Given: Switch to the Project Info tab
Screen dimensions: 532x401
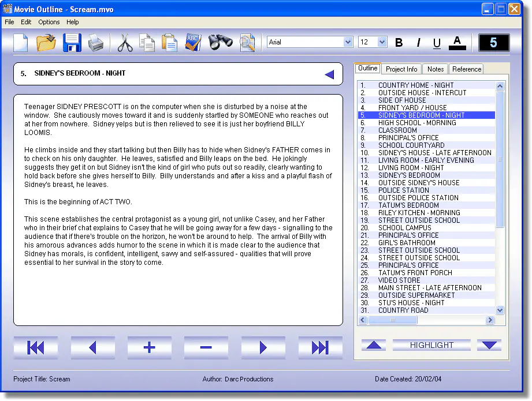Looking at the screenshot, I should click(x=401, y=69).
